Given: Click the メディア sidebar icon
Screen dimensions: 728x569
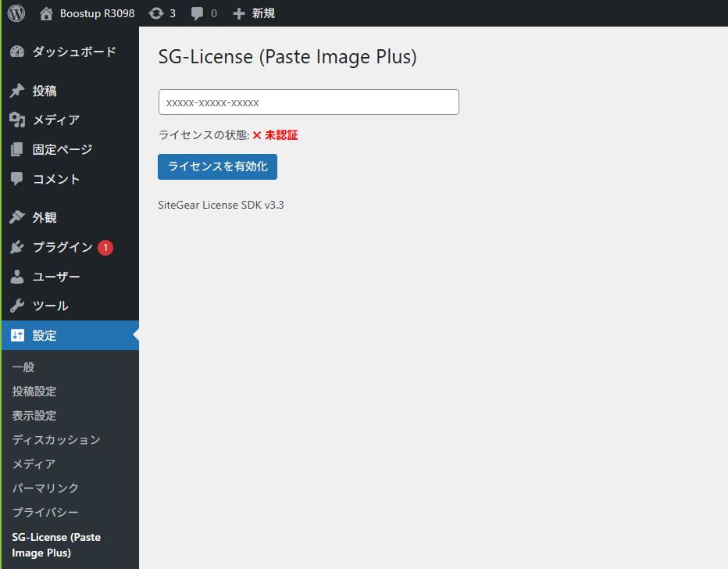Looking at the screenshot, I should click(x=17, y=120).
